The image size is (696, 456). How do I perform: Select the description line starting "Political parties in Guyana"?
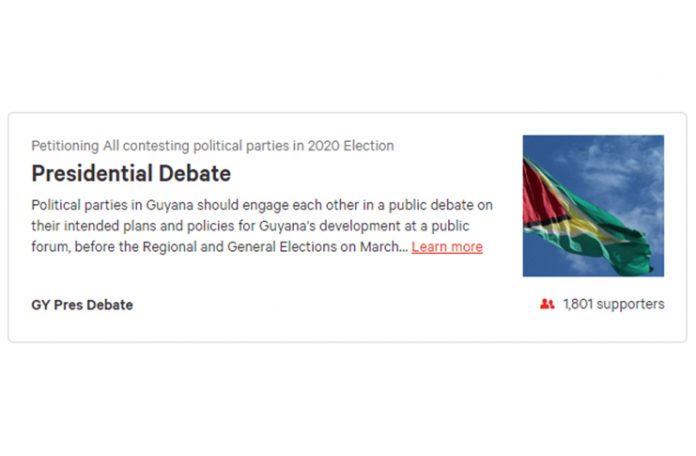click(x=262, y=206)
